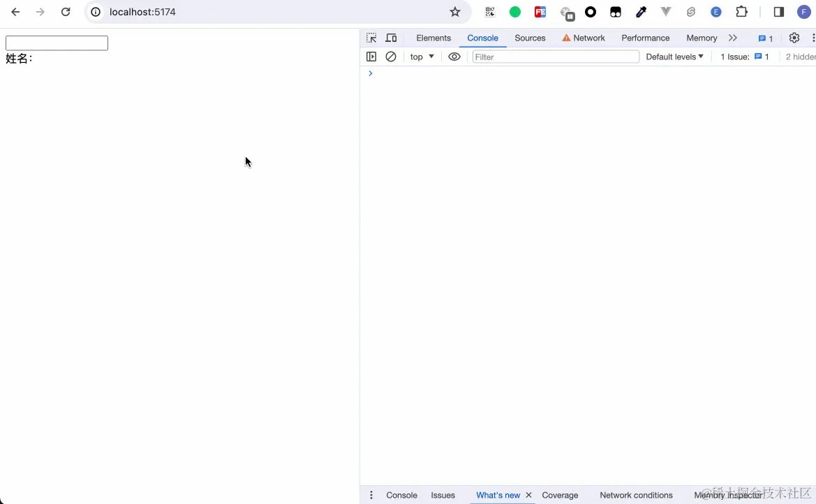The width and height of the screenshot is (816, 504).
Task: Show the console sidebar
Action: coord(371,57)
